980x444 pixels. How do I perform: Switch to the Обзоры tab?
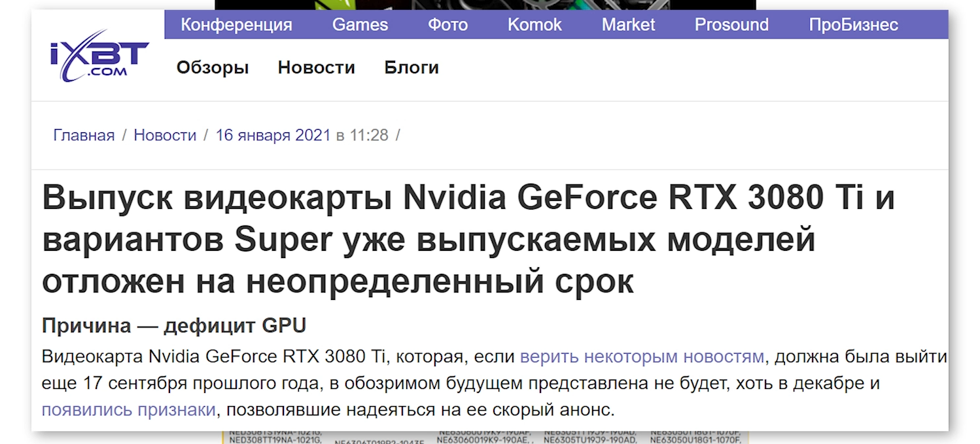click(x=213, y=67)
